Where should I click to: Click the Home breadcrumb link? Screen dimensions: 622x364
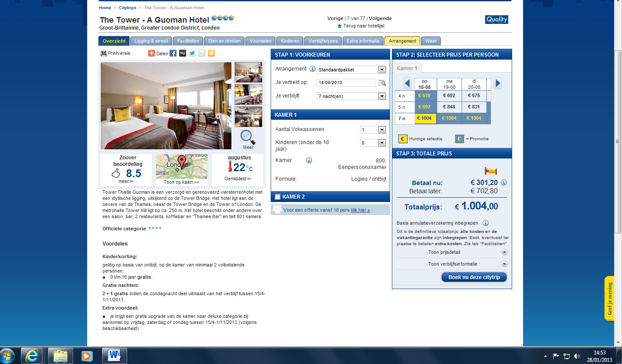pos(105,8)
